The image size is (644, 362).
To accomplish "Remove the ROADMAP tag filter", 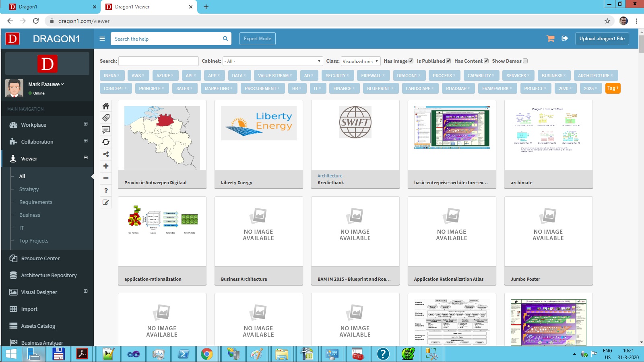I will (469, 88).
